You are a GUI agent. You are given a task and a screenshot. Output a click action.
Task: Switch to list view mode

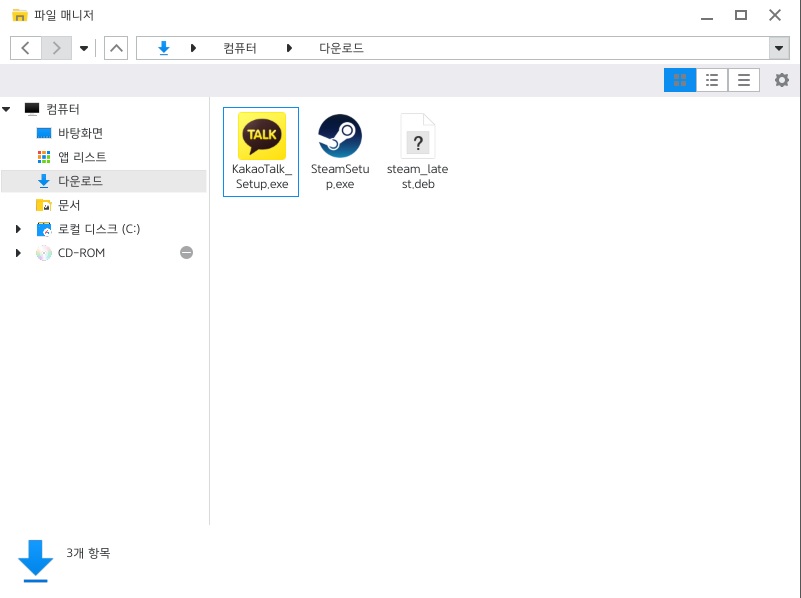711,80
